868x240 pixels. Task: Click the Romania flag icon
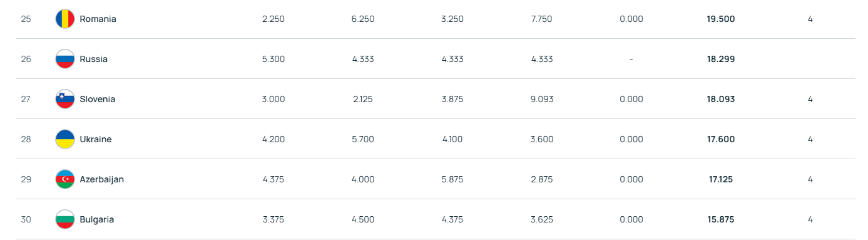[x=65, y=19]
